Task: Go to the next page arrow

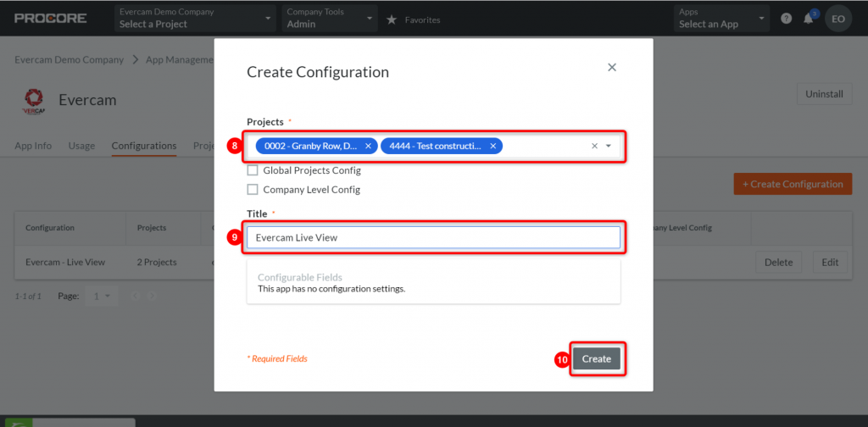Action: [x=153, y=296]
